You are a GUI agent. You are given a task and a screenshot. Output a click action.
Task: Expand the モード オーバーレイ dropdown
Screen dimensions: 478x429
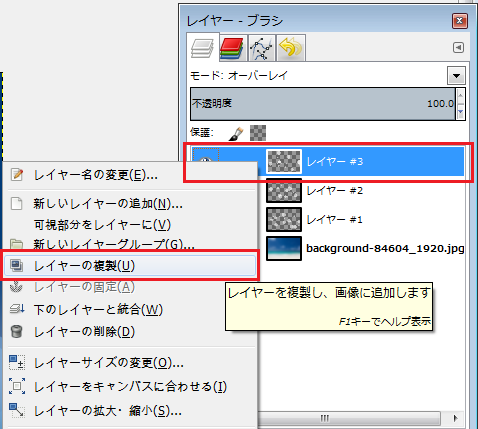(x=456, y=76)
